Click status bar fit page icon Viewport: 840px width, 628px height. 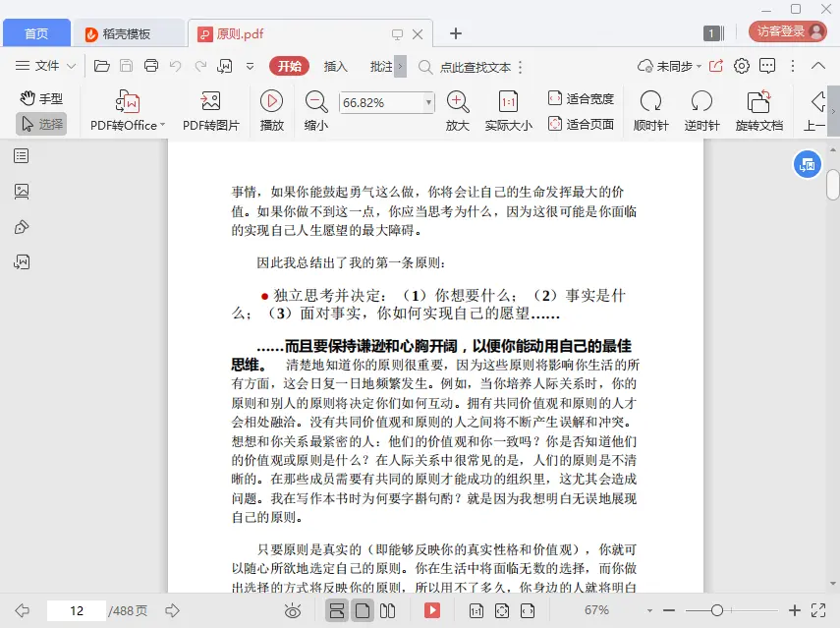click(502, 610)
